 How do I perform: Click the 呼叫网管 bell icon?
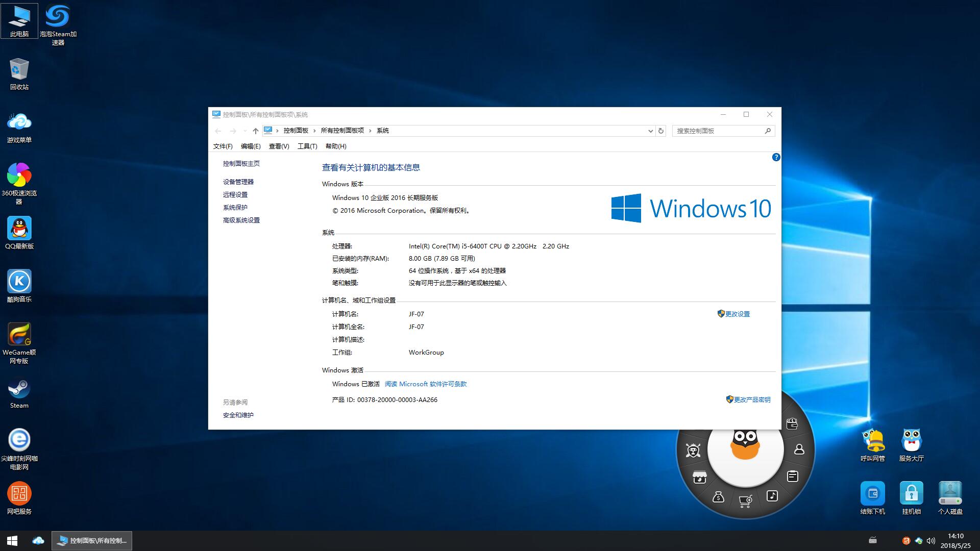point(873,445)
